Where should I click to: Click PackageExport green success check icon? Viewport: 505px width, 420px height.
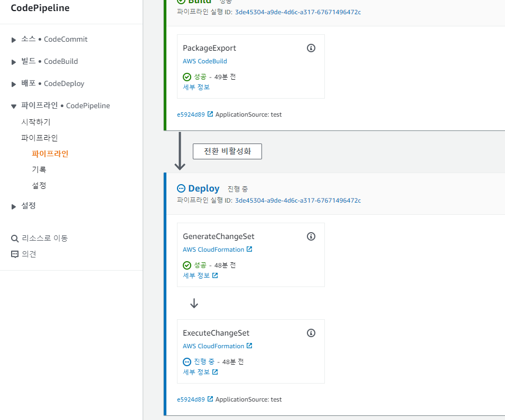tap(187, 77)
